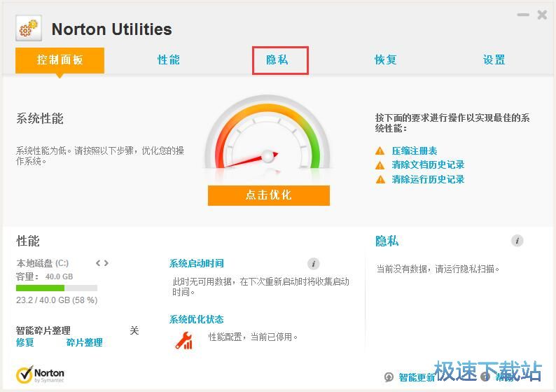Click the 智能碎片整理 label

pos(43,330)
